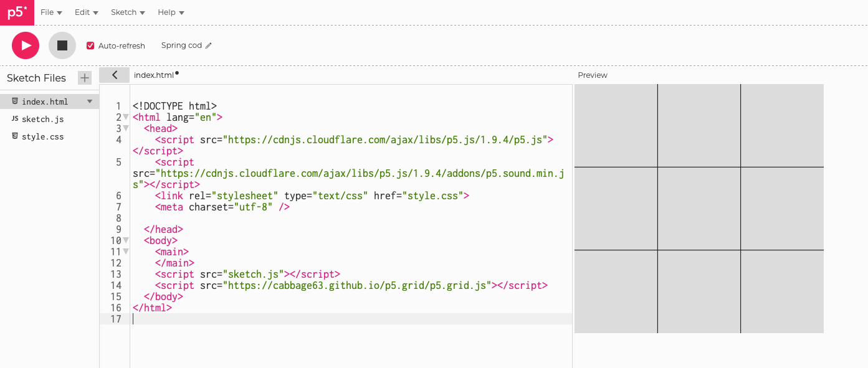This screenshot has height=368, width=868.
Task: Fold the main tag on line 11
Action: 126,252
